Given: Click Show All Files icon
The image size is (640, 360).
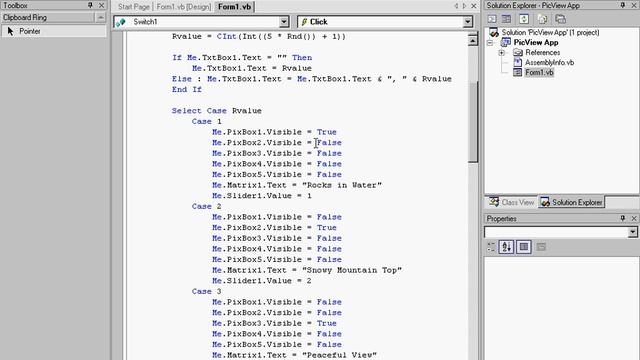Looking at the screenshot, I should [542, 19].
